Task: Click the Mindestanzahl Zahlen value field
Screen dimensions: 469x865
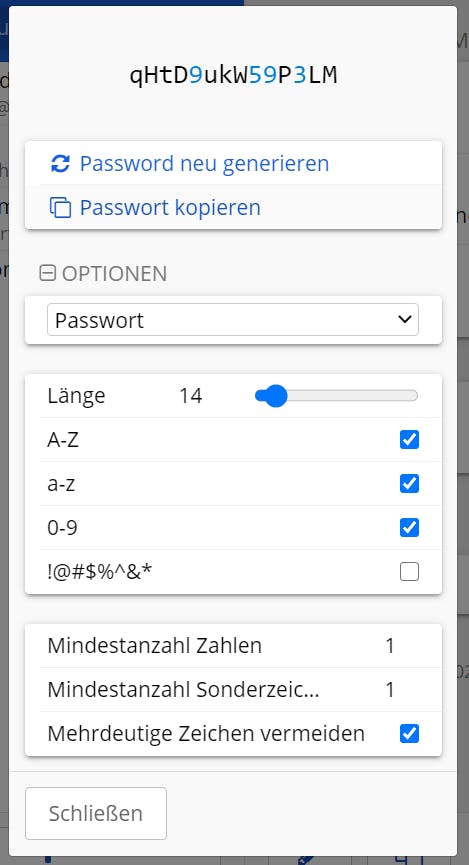Action: pos(390,645)
